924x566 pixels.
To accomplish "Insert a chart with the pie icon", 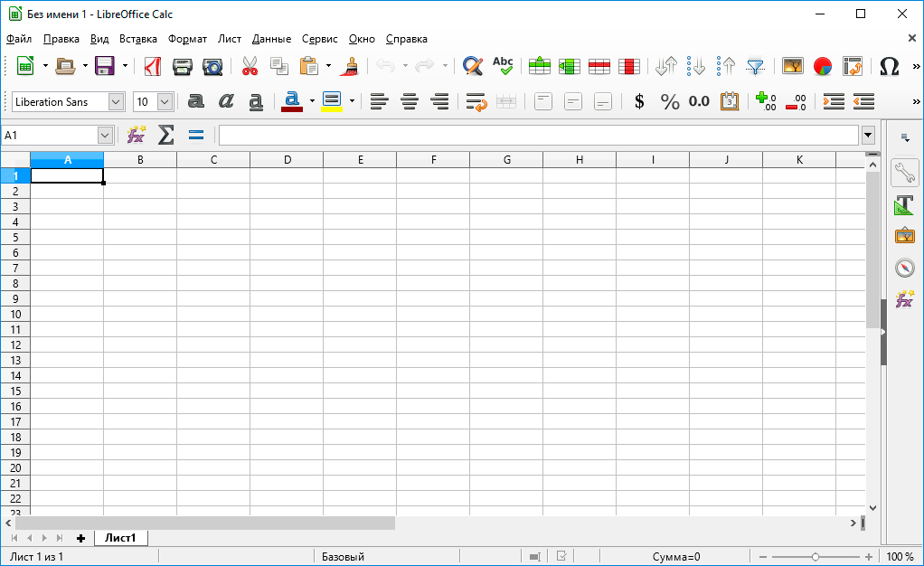I will click(823, 66).
